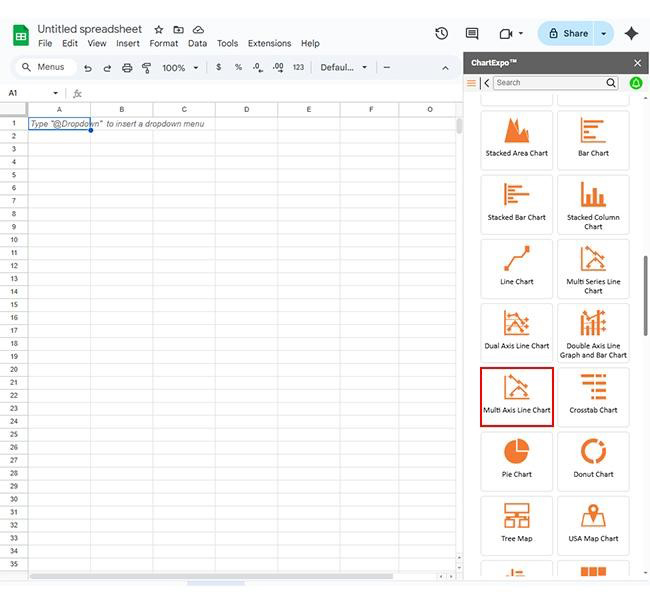Click the print icon in toolbar
Viewport: 650px width, 604px height.
127,68
